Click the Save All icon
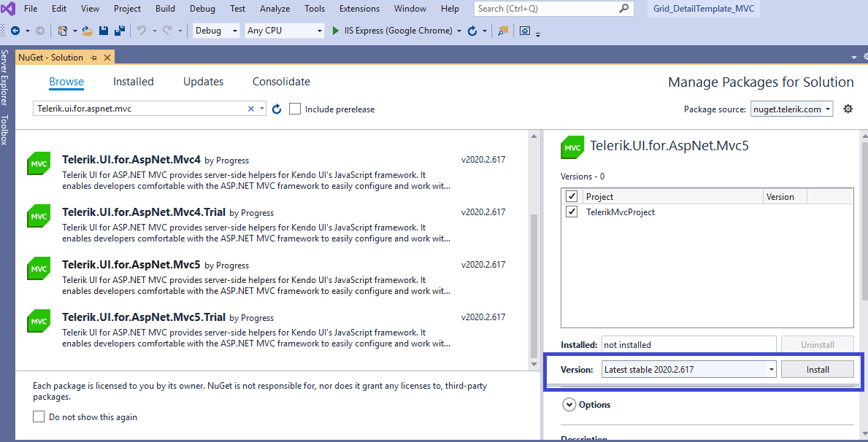The height and width of the screenshot is (442, 868). click(x=118, y=31)
